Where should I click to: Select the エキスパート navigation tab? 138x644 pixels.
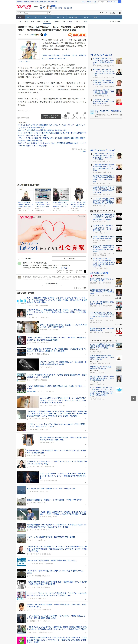click(48, 17)
